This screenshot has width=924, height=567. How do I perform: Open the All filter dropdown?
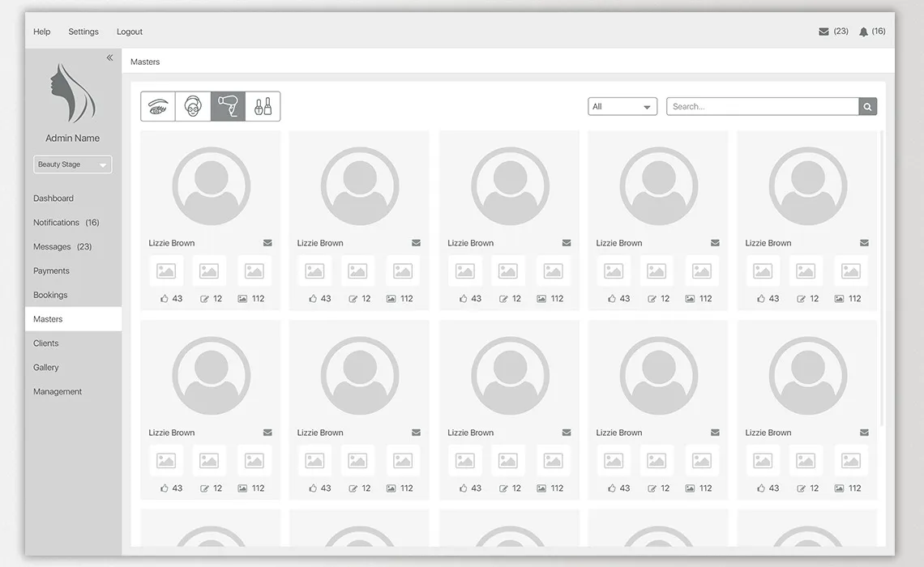(622, 107)
